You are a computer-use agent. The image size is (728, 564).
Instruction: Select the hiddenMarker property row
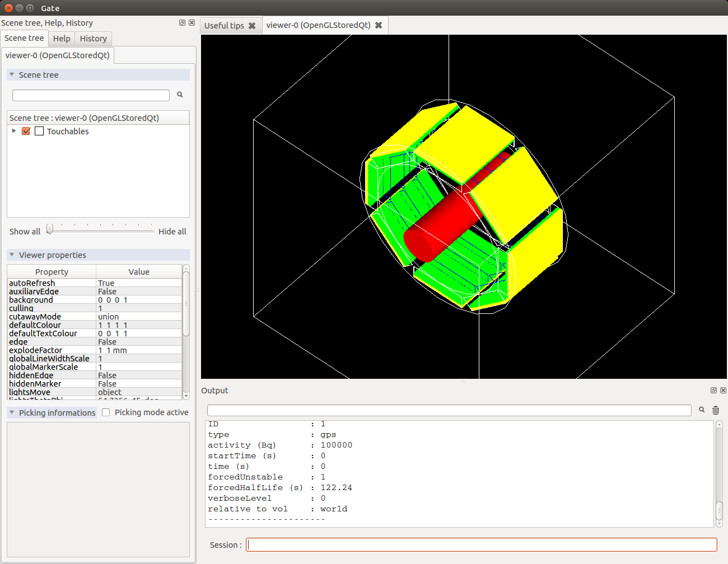point(94,384)
